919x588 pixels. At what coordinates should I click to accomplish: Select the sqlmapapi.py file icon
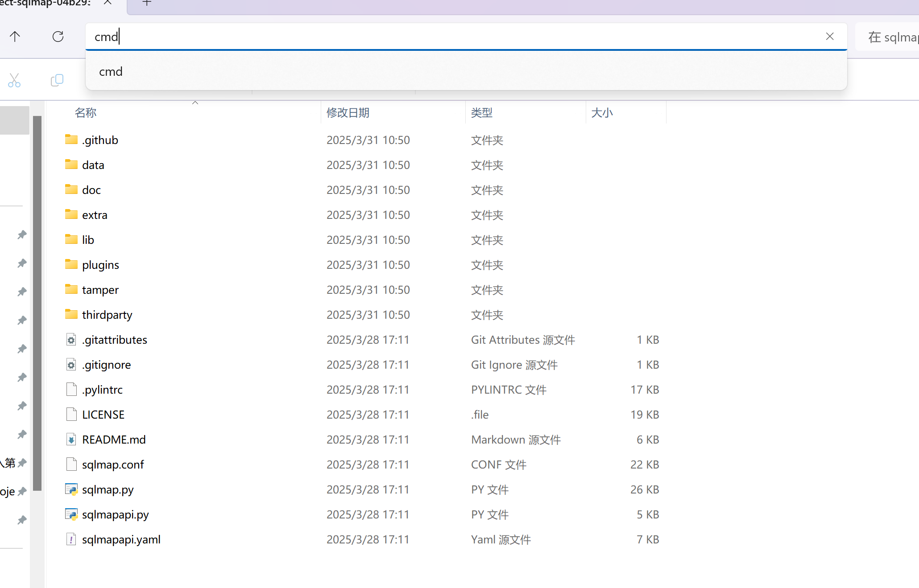[71, 514]
